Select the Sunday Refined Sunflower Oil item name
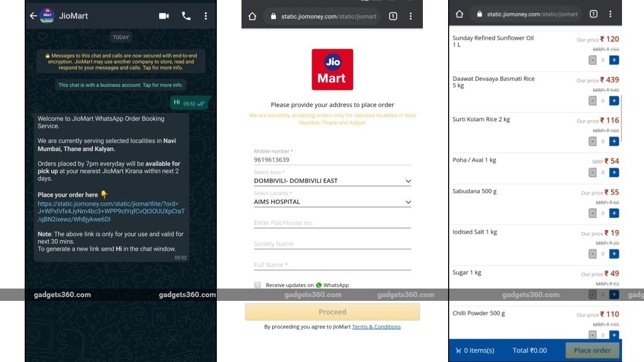 [493, 41]
